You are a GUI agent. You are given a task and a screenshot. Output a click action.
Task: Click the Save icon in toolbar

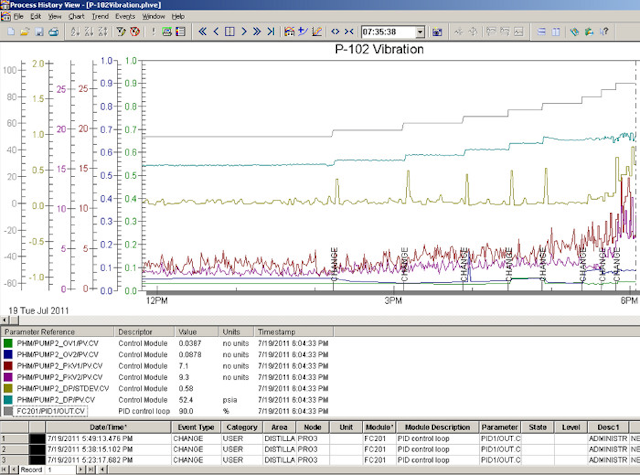[38, 32]
